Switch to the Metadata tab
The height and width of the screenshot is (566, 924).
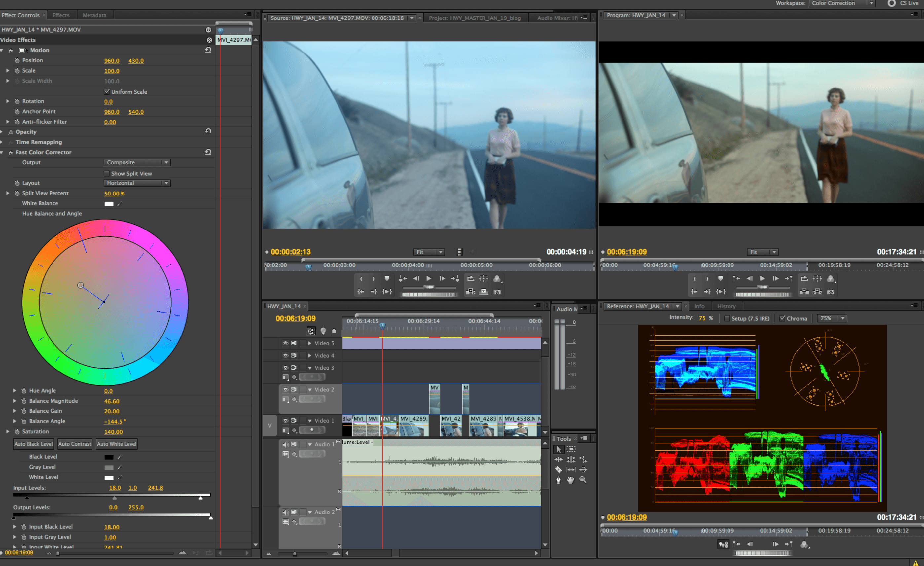[x=94, y=15]
